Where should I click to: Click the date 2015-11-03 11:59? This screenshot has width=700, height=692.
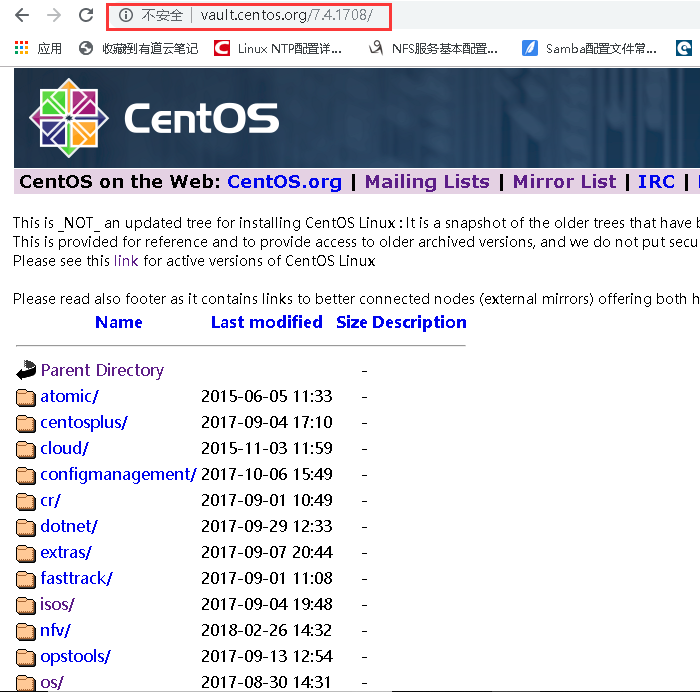267,448
